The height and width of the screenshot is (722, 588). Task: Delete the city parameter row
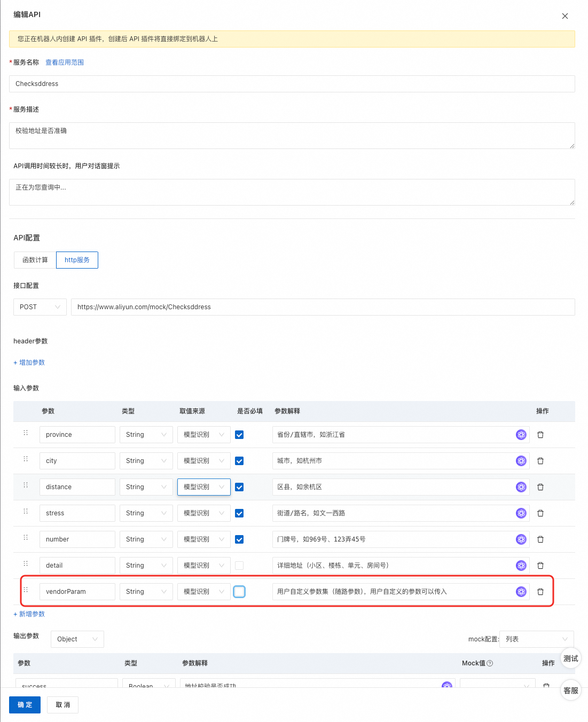click(x=540, y=461)
